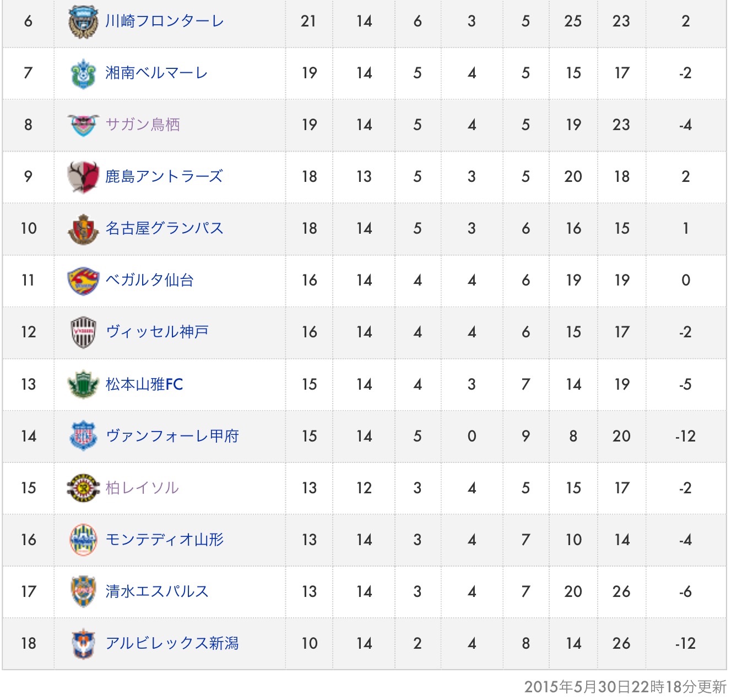Click the Matsumoto Yamaga FC crest

83,384
